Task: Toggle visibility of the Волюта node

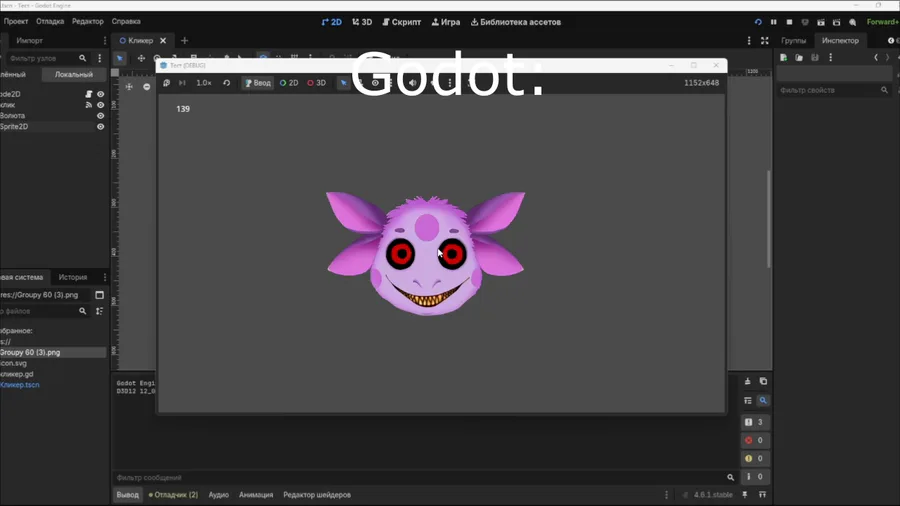Action: point(100,116)
